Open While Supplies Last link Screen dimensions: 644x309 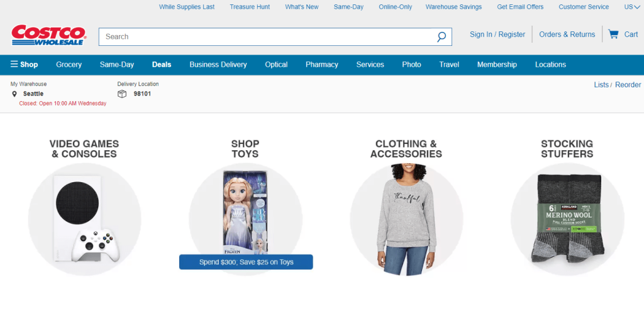point(187,7)
